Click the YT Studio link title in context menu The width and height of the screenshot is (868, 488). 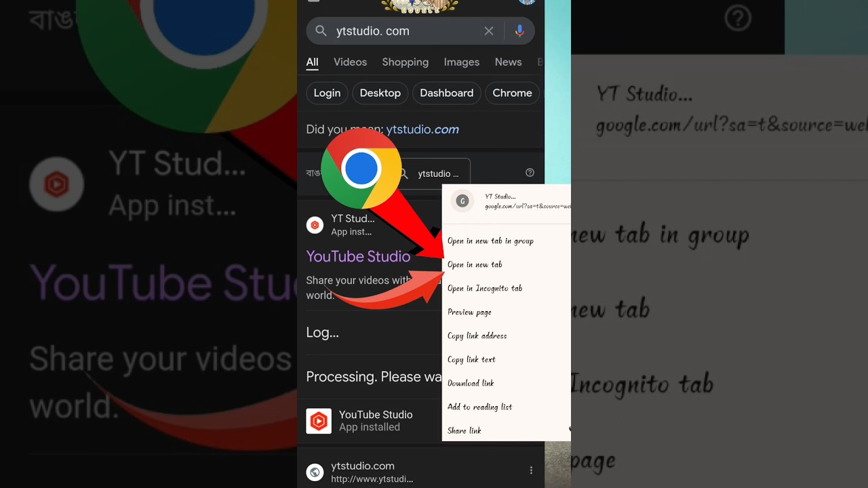click(500, 197)
